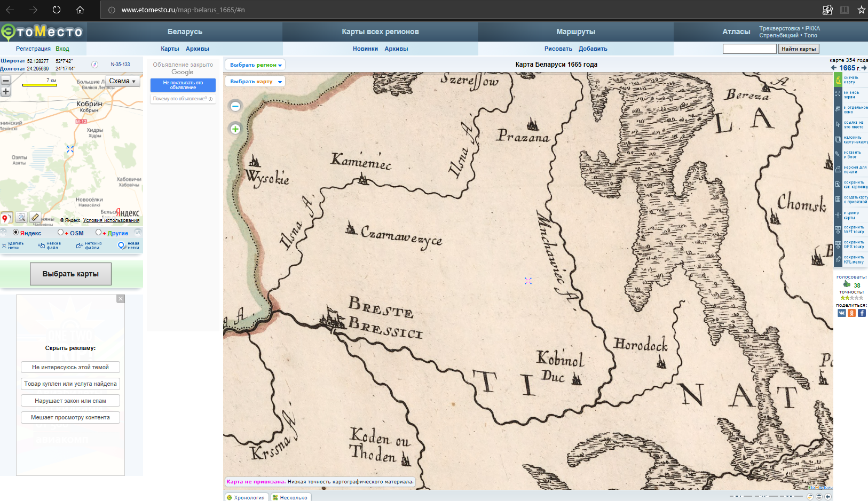
Task: Go to the next map year arrow
Action: [864, 68]
